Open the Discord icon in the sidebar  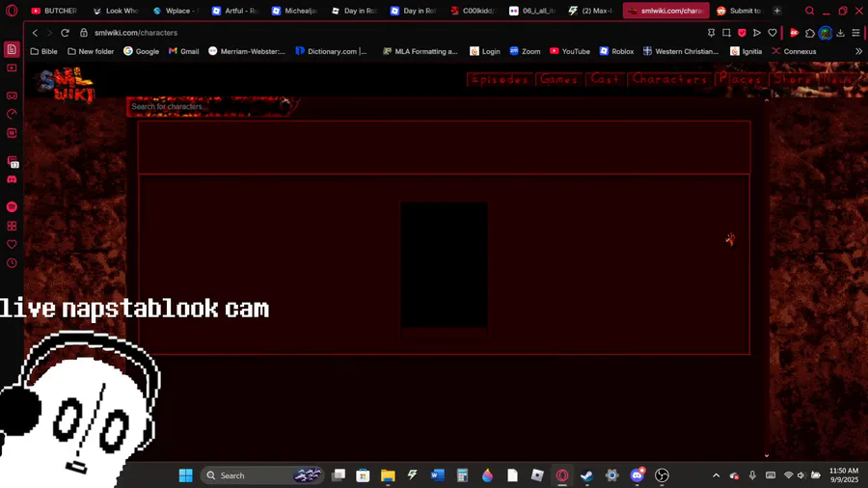pyautogui.click(x=12, y=179)
